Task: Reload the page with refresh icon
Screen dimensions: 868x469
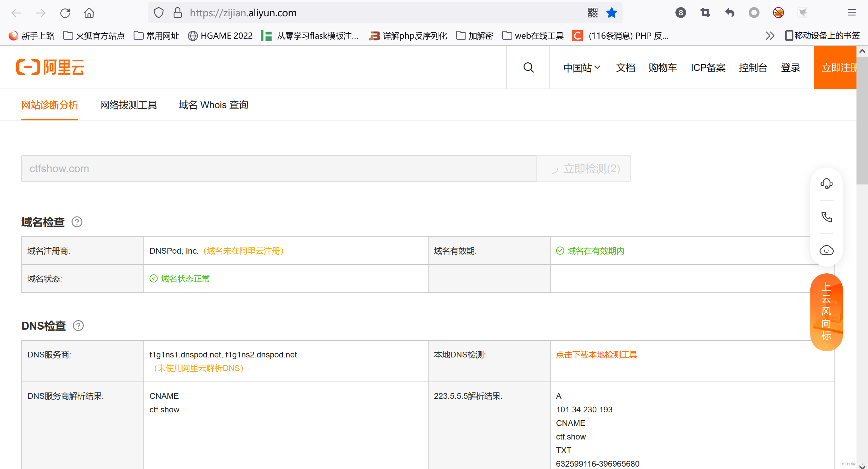Action: [x=65, y=13]
